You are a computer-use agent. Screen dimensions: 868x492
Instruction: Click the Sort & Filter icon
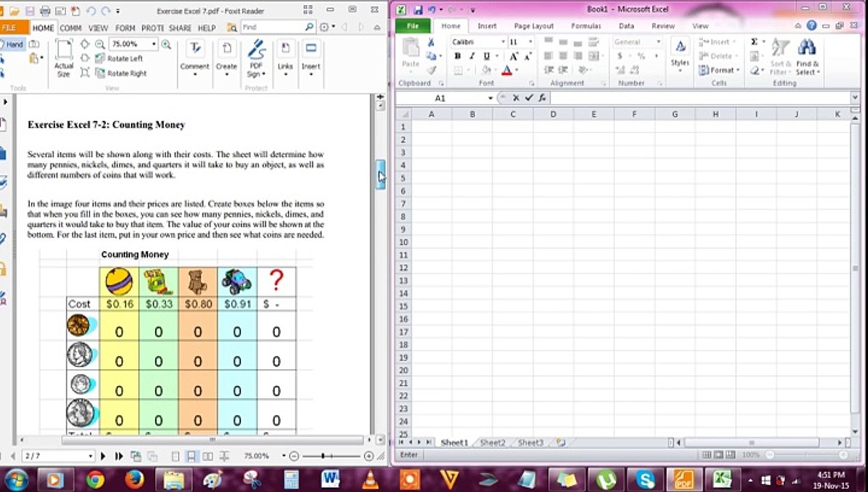[780, 57]
